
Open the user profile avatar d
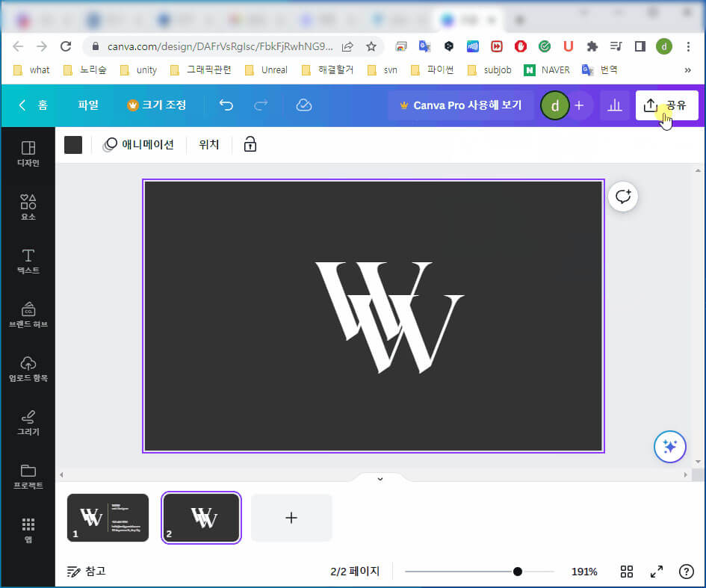(x=554, y=105)
